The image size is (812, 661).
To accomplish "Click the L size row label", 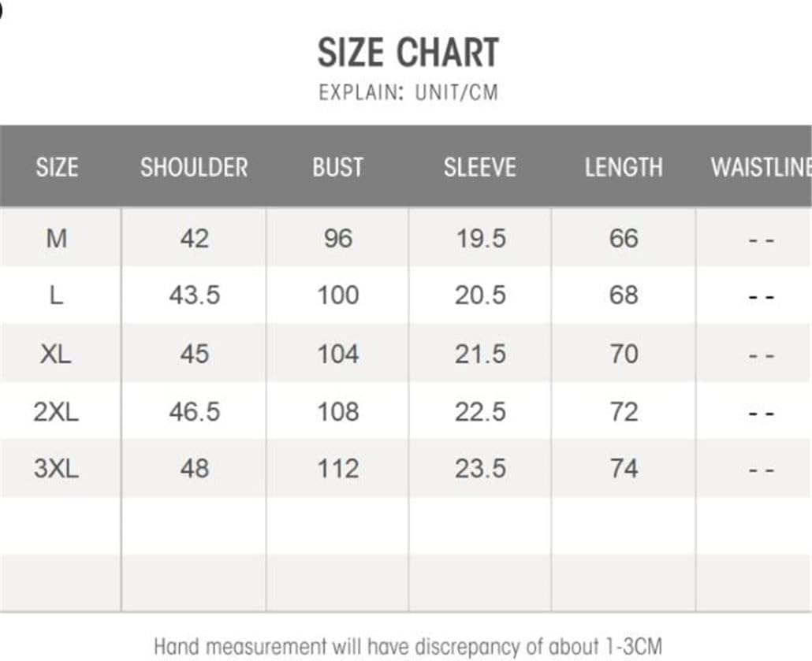I will 56,295.
